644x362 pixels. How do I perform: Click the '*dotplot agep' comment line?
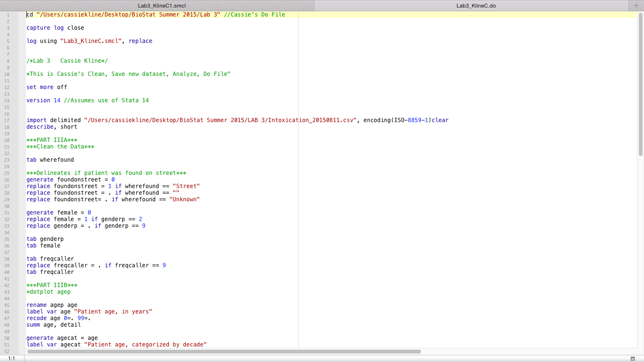49,292
